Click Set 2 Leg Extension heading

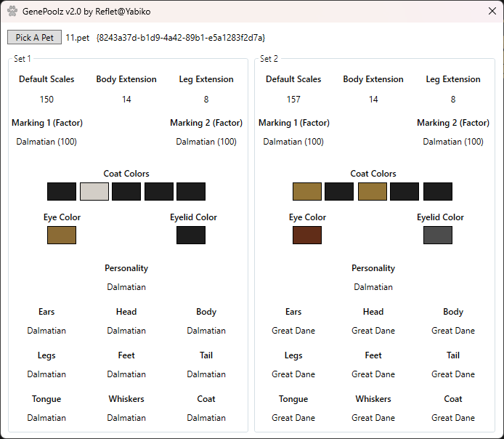pos(453,79)
